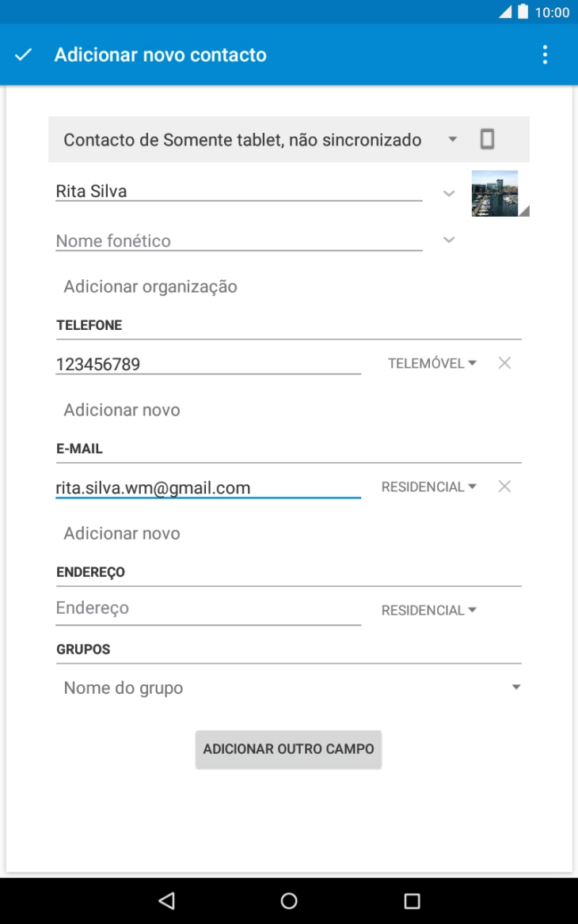Open the TELEMÓVEL phone type dropdown

click(432, 364)
